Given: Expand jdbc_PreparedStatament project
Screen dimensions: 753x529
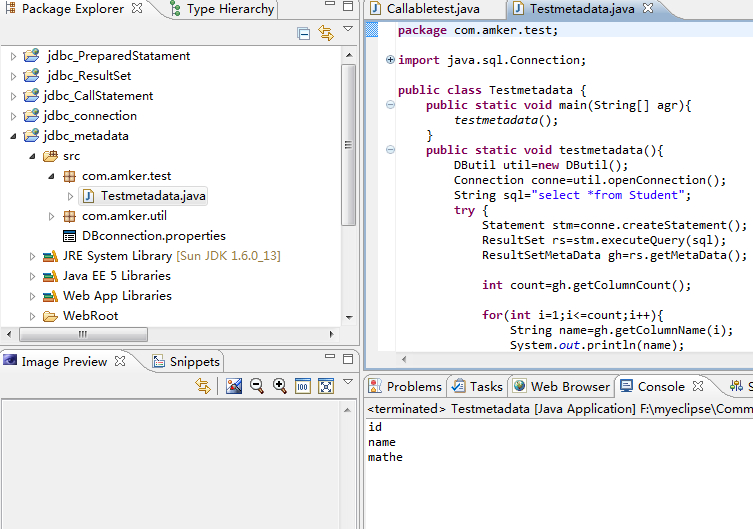Looking at the screenshot, I should point(13,56).
